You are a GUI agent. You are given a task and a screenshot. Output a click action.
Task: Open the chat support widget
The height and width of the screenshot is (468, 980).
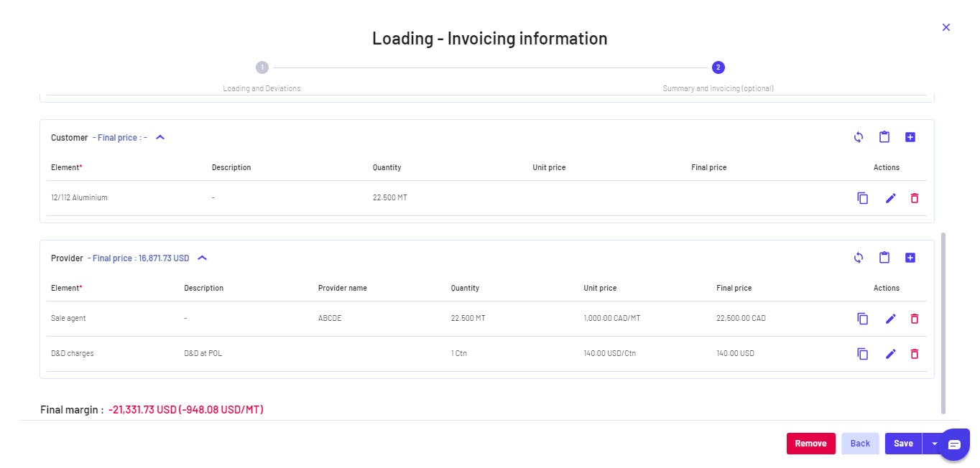(954, 444)
